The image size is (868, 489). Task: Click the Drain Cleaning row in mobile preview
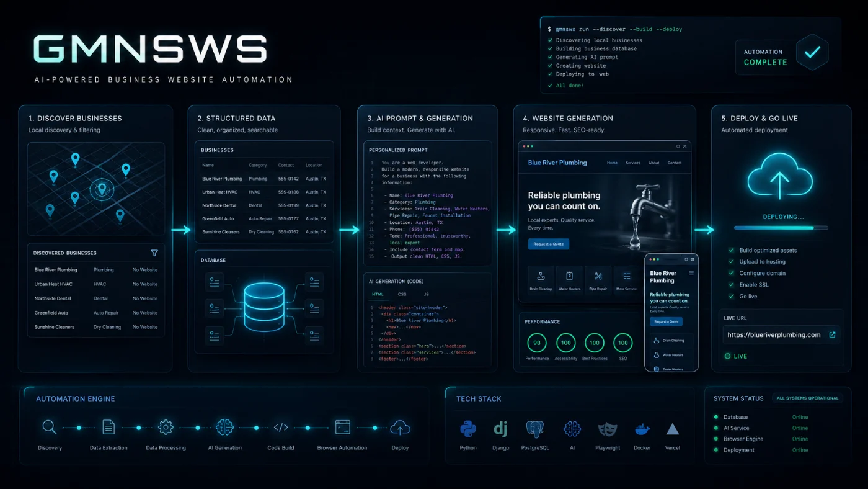pyautogui.click(x=671, y=341)
